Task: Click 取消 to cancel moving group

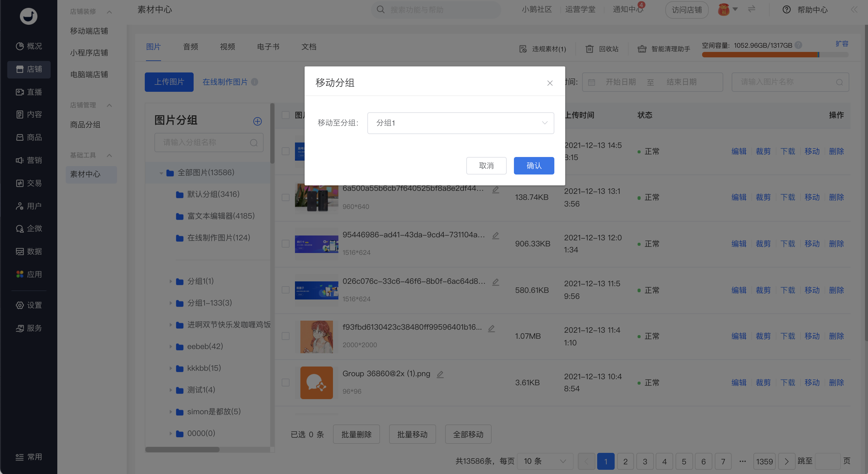Action: coord(486,166)
